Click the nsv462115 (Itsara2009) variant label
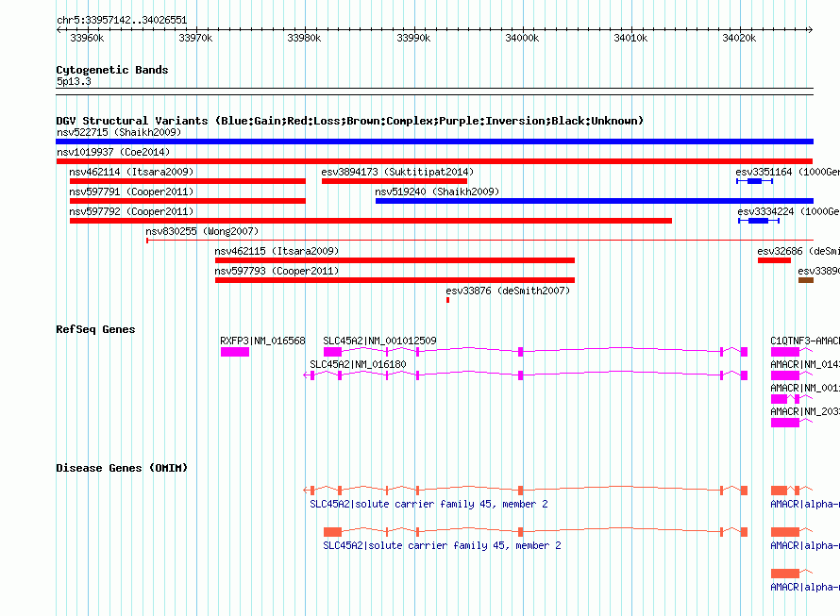The image size is (840, 616). (x=277, y=251)
